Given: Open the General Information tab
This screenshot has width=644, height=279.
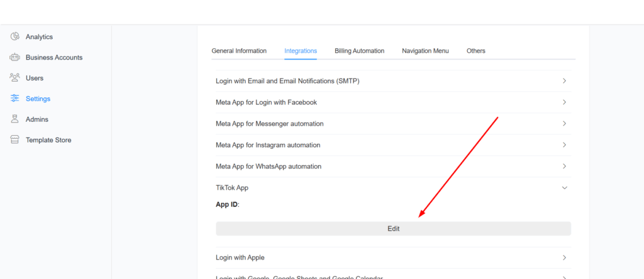Looking at the screenshot, I should [239, 51].
